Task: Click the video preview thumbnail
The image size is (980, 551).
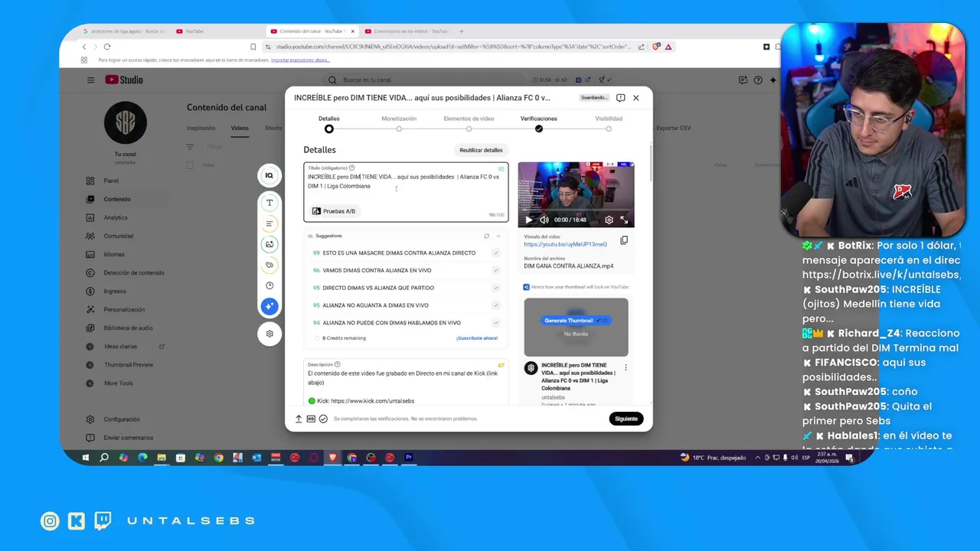Action: pos(576,194)
